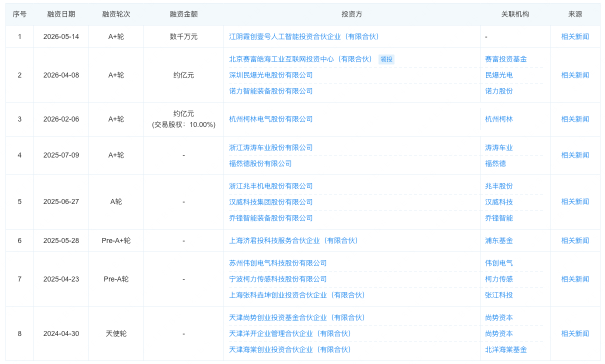Open investor 北京赛富皓海工业互联网投资中心
This screenshot has width=605, height=364.
(x=300, y=59)
